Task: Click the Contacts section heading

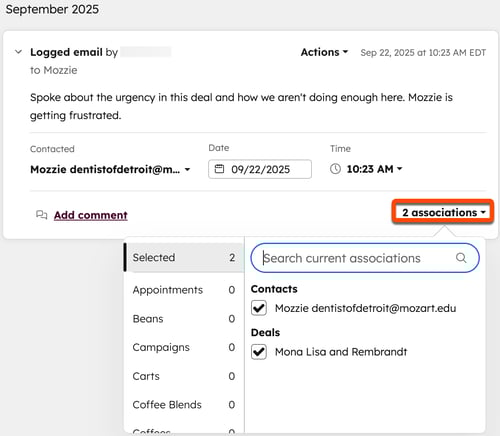Action: click(x=274, y=289)
